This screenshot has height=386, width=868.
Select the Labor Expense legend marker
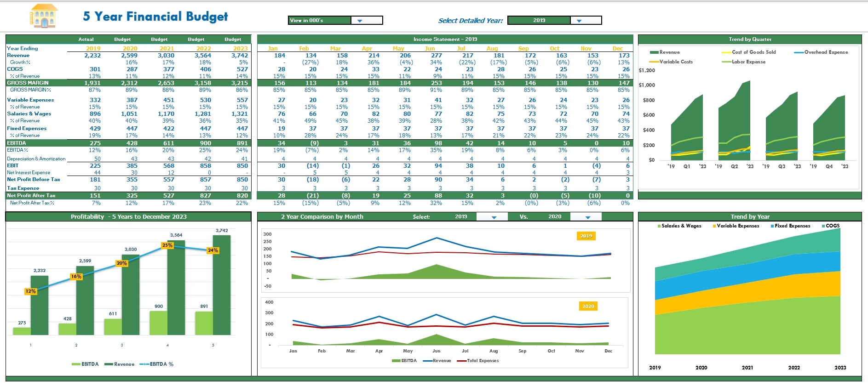pos(726,62)
